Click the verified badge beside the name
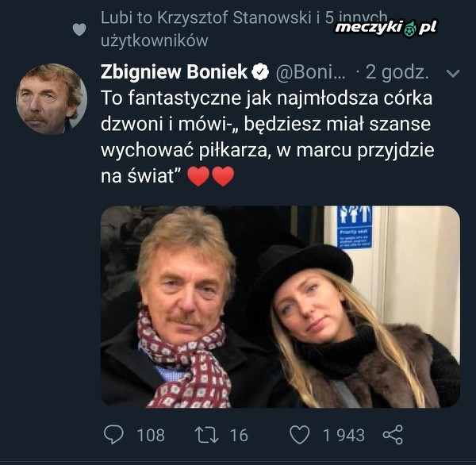Viewport: 476px width, 465px height. click(259, 72)
